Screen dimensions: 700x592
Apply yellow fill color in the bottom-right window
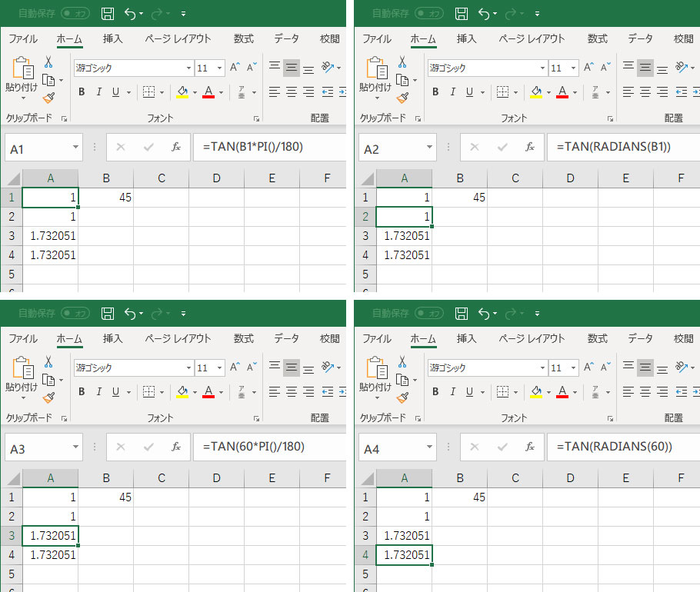(x=535, y=392)
